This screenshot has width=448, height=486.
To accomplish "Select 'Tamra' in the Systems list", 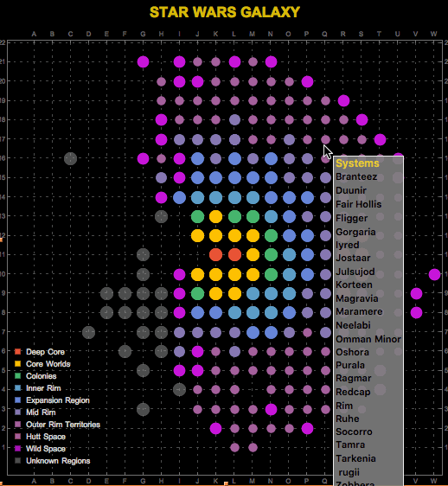I will pyautogui.click(x=350, y=444).
